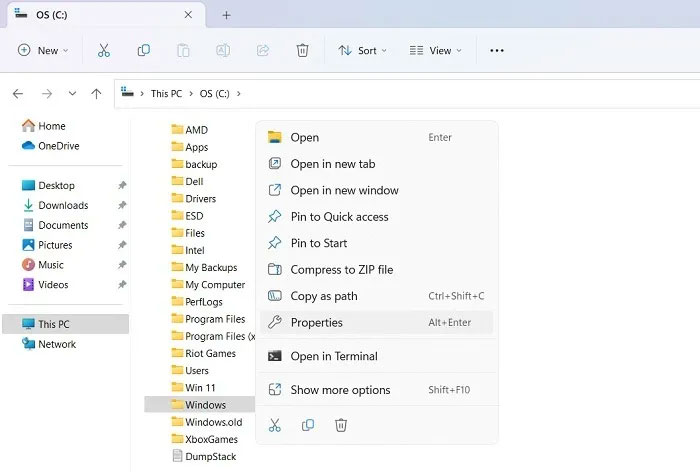Viewport: 700px width, 472px height.
Task: Click the Cut scissors icon in toolbar
Action: tap(104, 50)
